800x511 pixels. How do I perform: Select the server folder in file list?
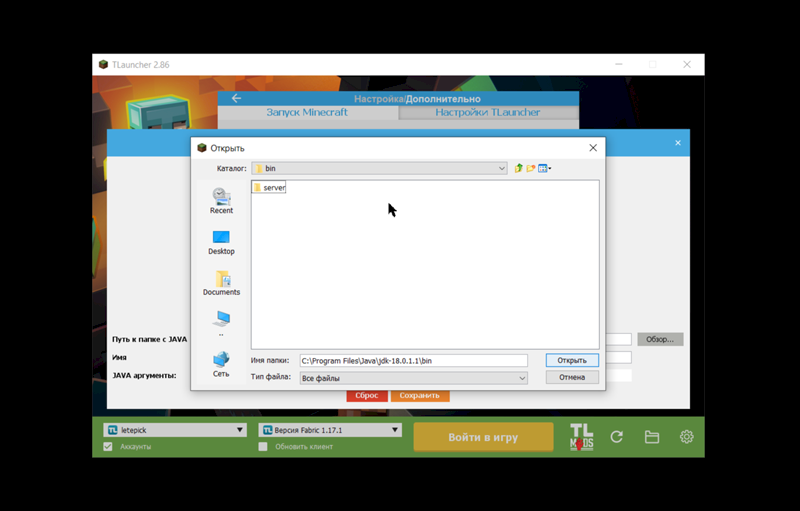(269, 187)
